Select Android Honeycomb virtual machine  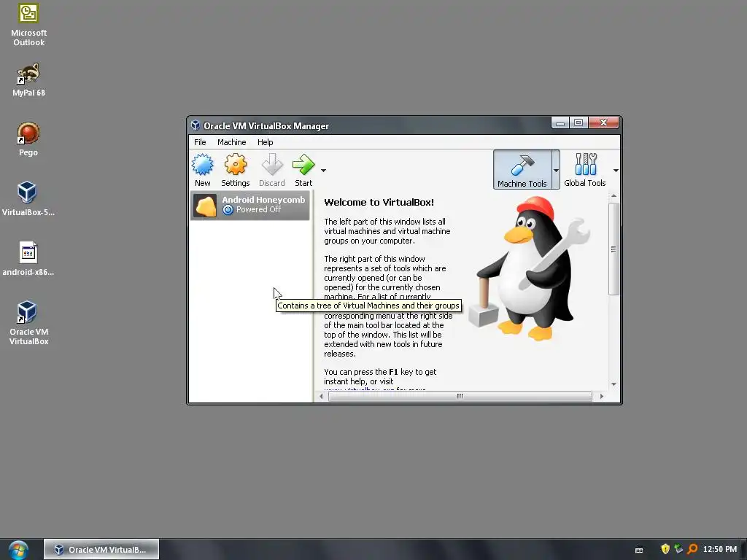tap(250, 205)
